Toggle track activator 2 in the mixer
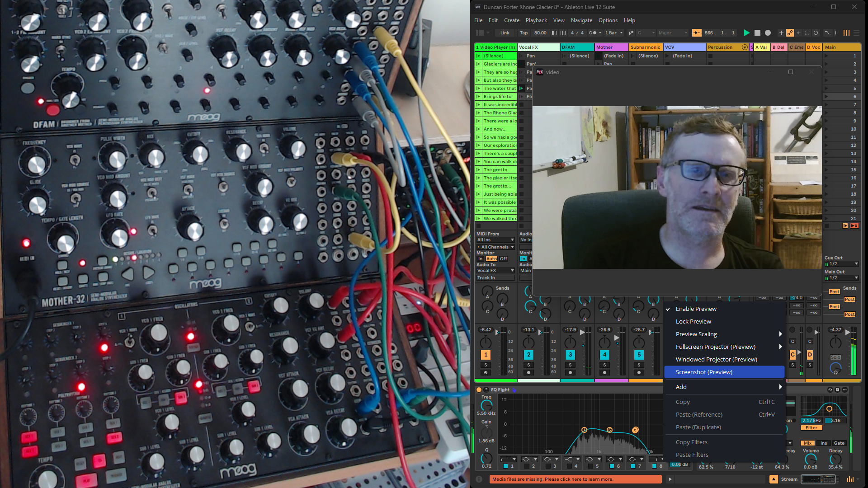 pyautogui.click(x=528, y=355)
